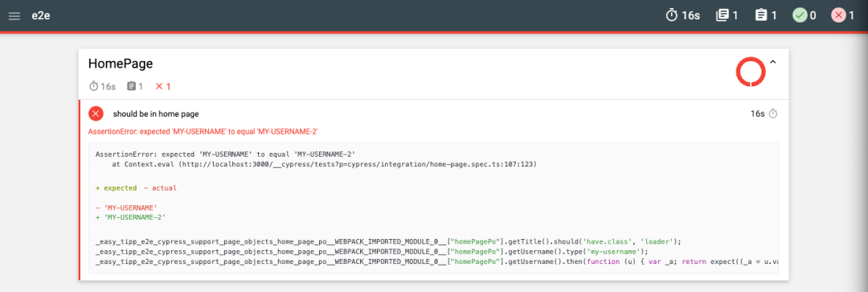The image size is (868, 292).
Task: Click the stopwatch icon beside the test's 16s
Action: [x=773, y=114]
